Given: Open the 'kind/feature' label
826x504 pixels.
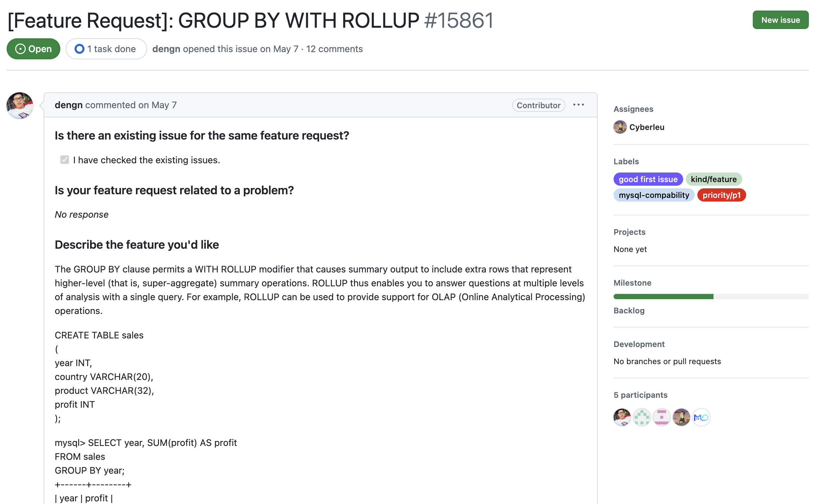Looking at the screenshot, I should pos(714,179).
